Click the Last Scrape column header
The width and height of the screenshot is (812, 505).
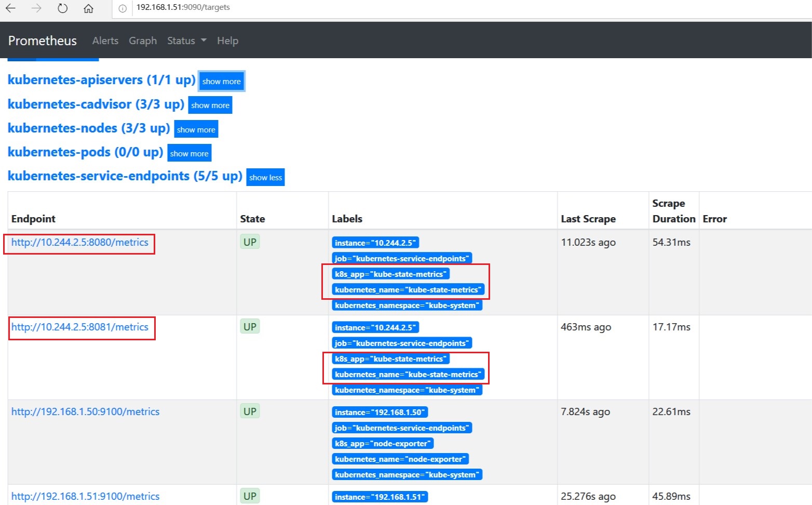pyautogui.click(x=588, y=219)
